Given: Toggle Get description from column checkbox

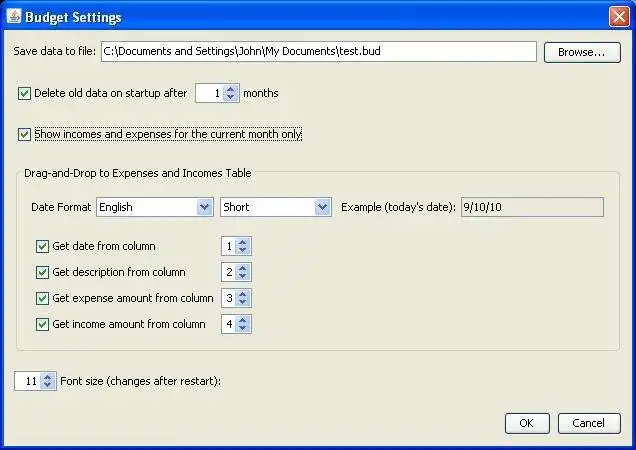Looking at the screenshot, I should (43, 272).
